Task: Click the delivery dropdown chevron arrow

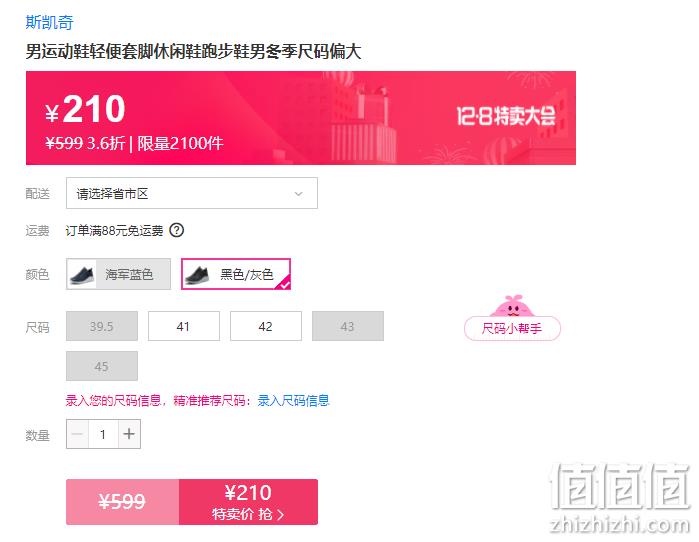Action: (299, 193)
